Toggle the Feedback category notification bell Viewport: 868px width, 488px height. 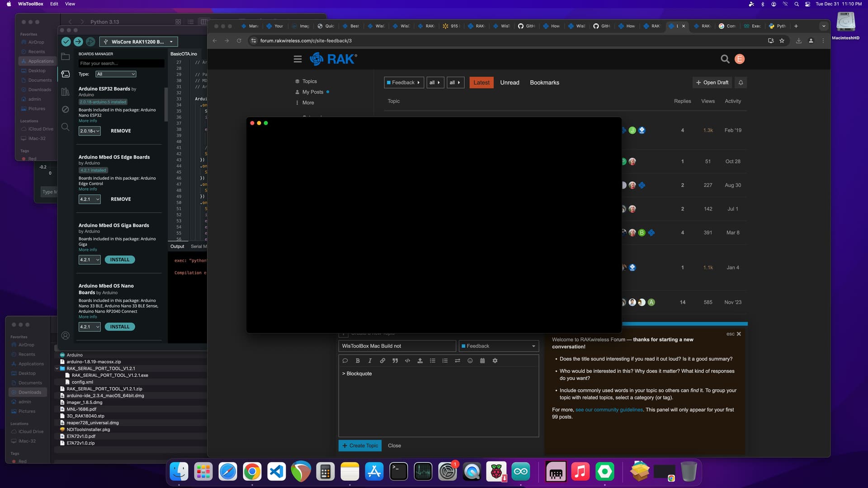pyautogui.click(x=741, y=83)
